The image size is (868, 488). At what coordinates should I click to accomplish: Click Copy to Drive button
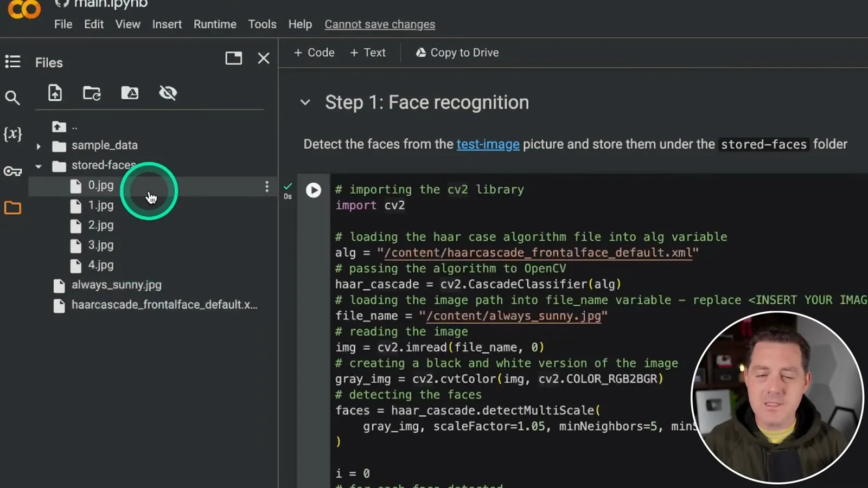(x=457, y=53)
